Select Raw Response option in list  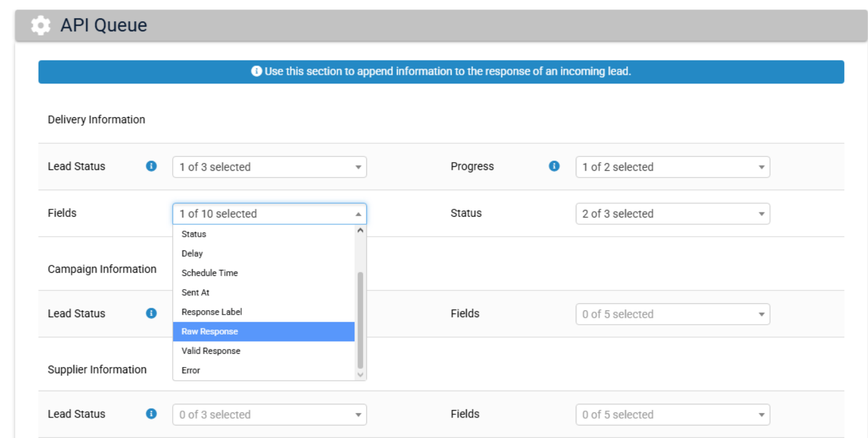[x=264, y=331]
